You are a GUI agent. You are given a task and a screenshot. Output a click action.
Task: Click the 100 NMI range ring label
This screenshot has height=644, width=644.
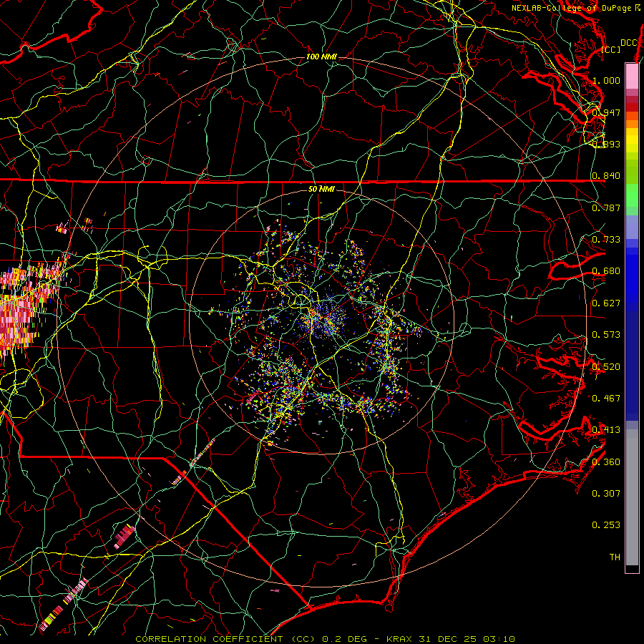(321, 57)
